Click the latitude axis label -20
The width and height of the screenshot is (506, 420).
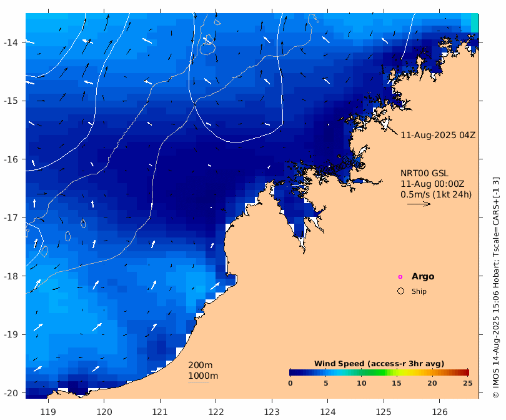tap(11, 393)
